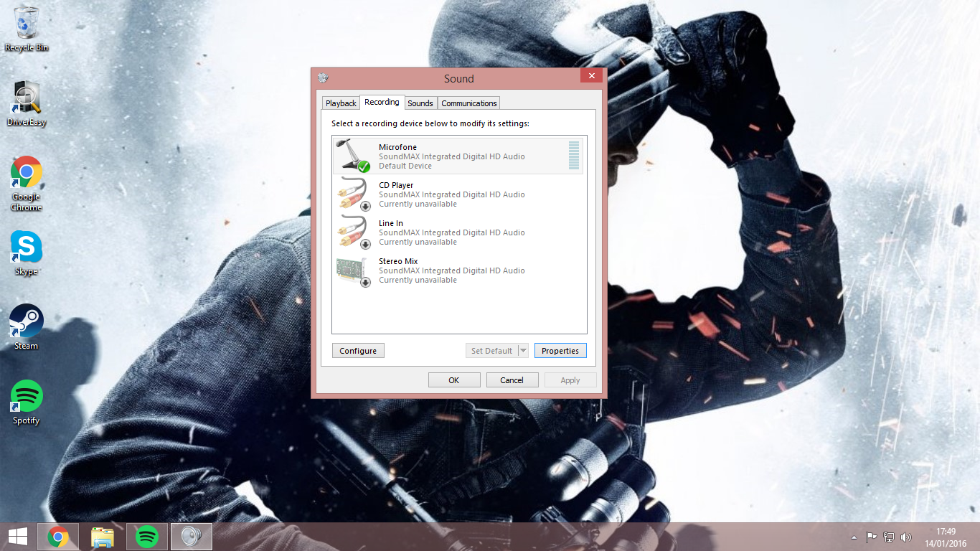Select the Microfone recording device icon
The image size is (980, 551).
click(x=353, y=156)
